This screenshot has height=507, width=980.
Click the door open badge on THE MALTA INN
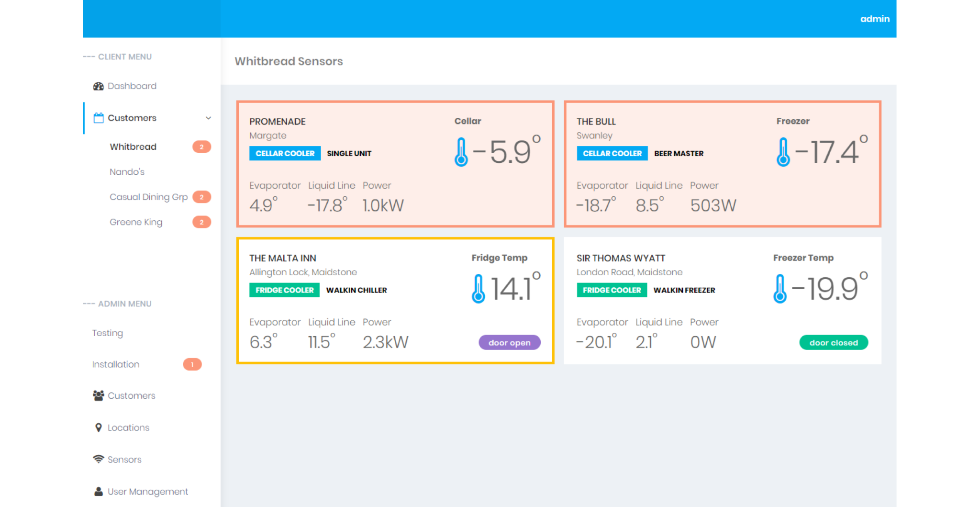coord(509,342)
